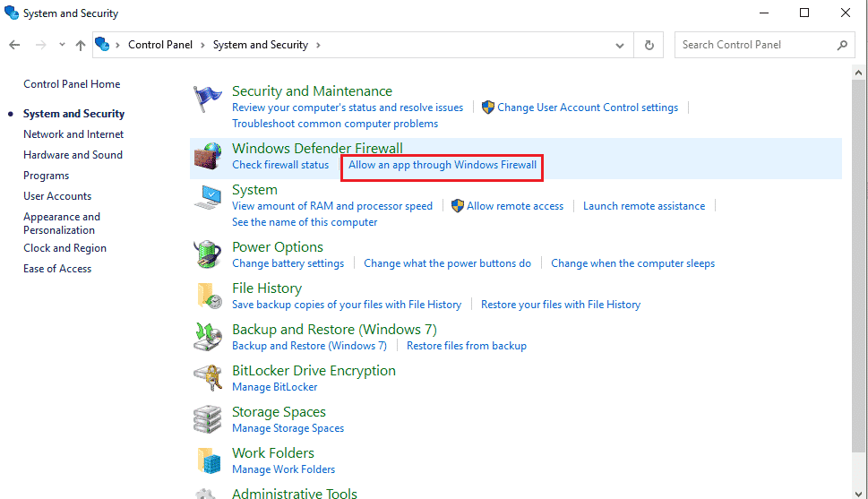This screenshot has height=499, width=868.
Task: Click Review your computer's status and resolve issues
Action: (348, 108)
